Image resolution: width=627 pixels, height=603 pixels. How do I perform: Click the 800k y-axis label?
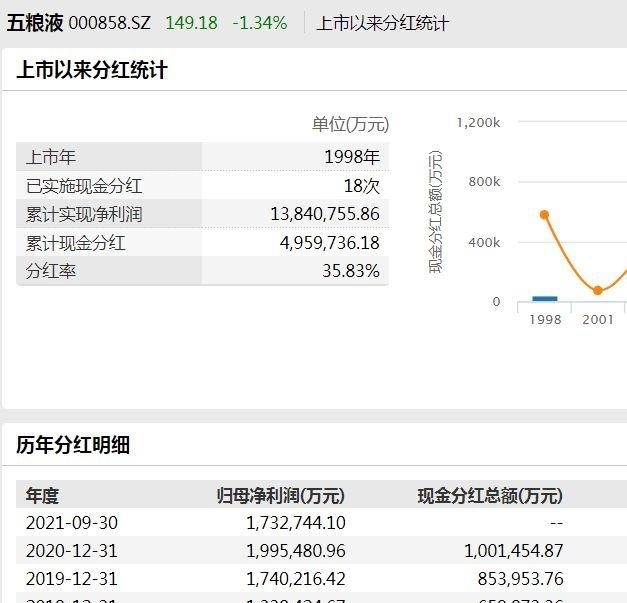(484, 182)
